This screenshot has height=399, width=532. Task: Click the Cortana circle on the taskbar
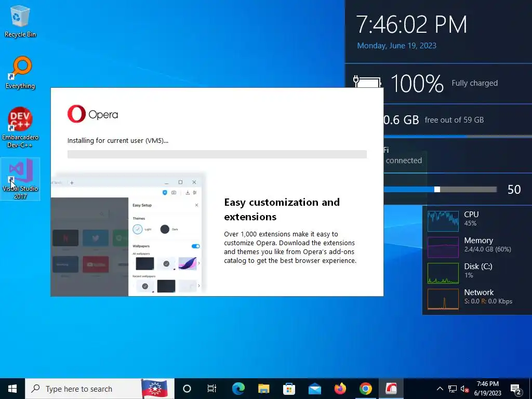click(x=187, y=389)
